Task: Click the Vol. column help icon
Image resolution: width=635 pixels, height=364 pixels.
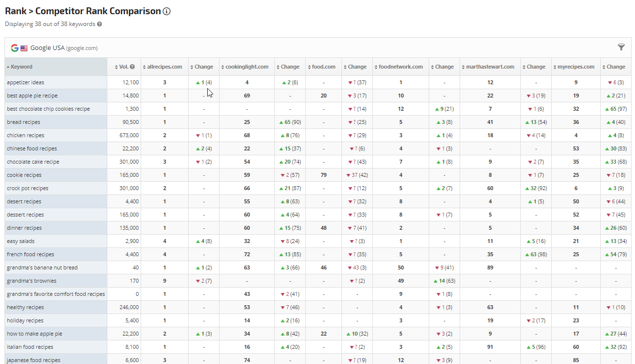Action: point(132,67)
